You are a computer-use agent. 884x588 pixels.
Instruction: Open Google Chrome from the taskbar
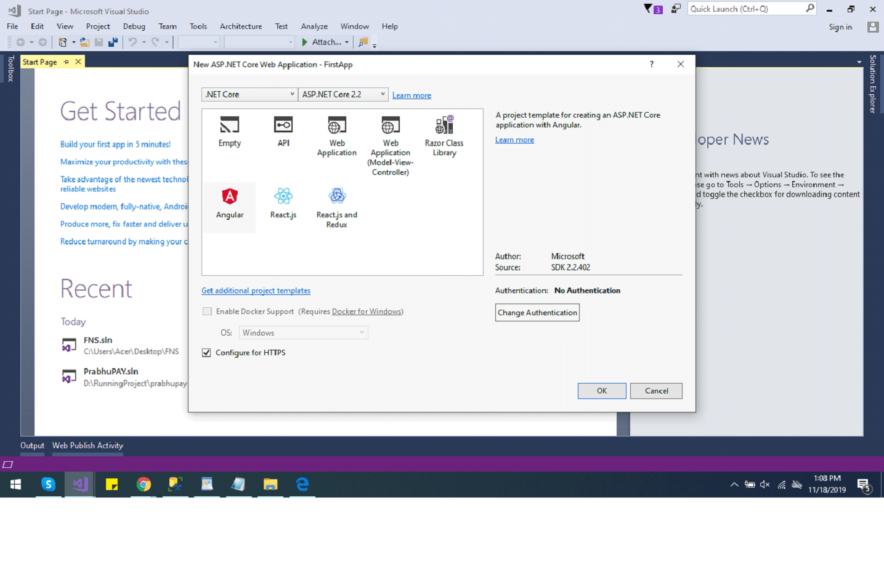tap(144, 485)
